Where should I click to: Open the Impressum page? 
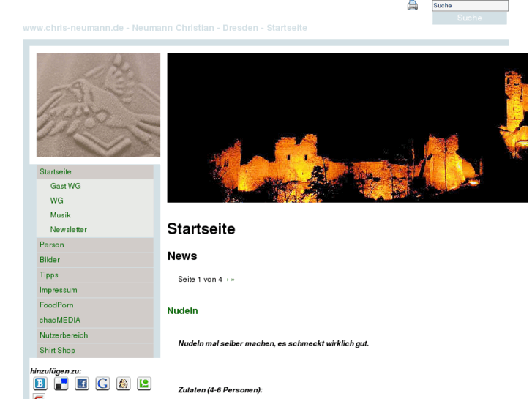coord(95,290)
